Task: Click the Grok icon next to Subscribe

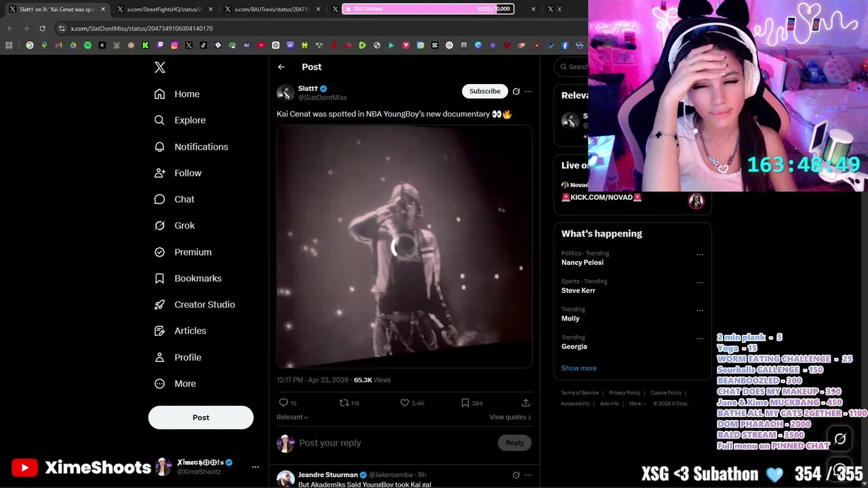Action: [x=516, y=91]
